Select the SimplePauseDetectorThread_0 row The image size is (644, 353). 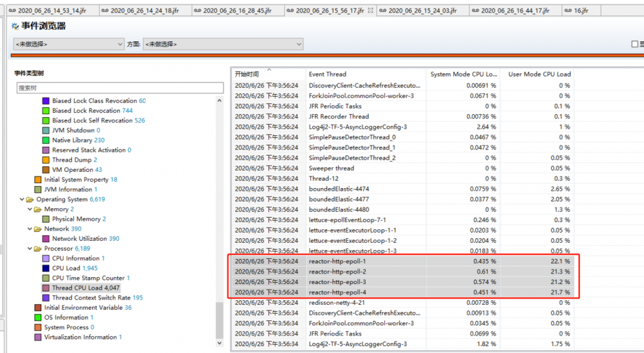(402, 137)
